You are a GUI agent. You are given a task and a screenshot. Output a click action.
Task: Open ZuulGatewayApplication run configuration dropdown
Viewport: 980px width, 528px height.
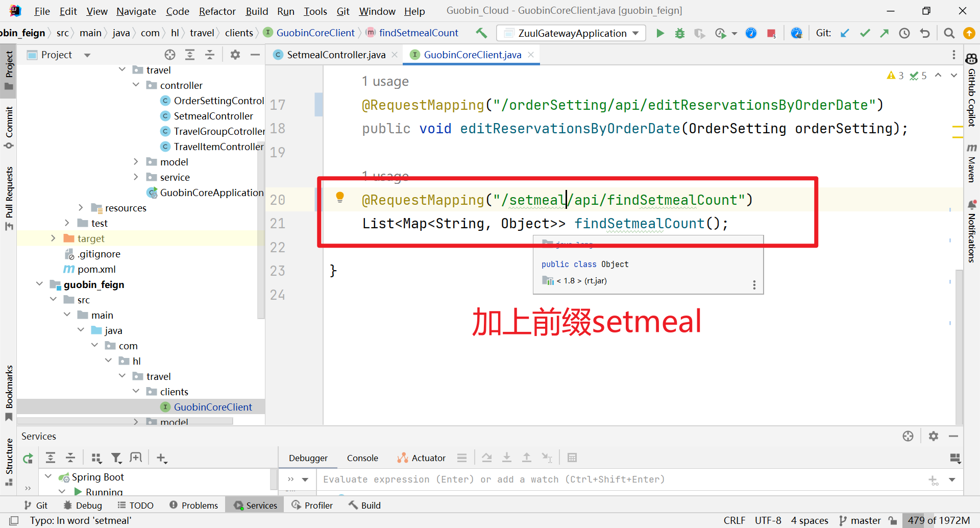tap(571, 33)
